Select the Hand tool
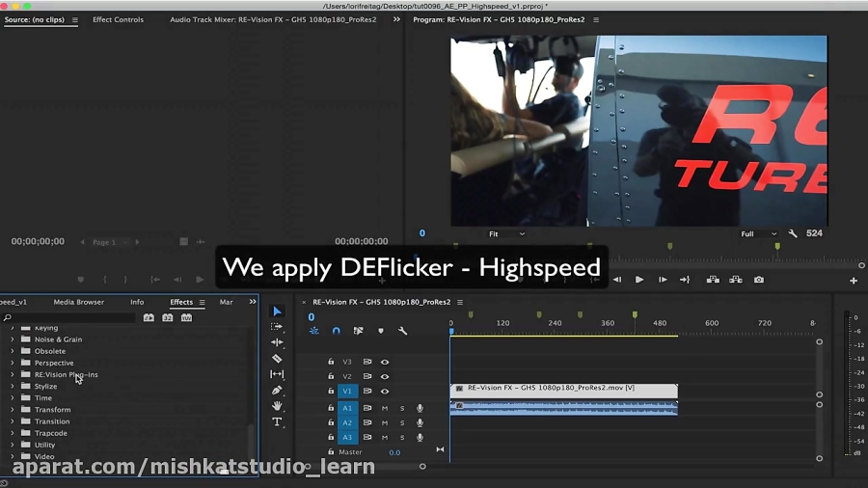 pyautogui.click(x=277, y=406)
